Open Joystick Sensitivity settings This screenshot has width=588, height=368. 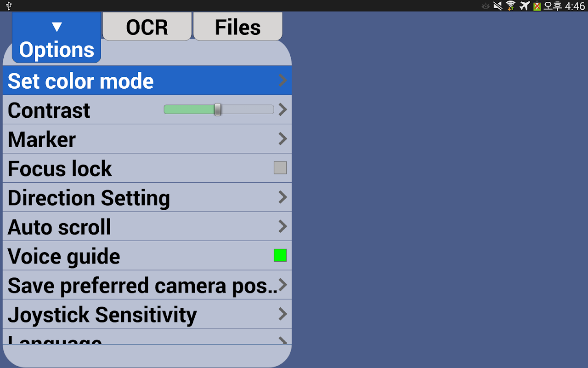(147, 314)
